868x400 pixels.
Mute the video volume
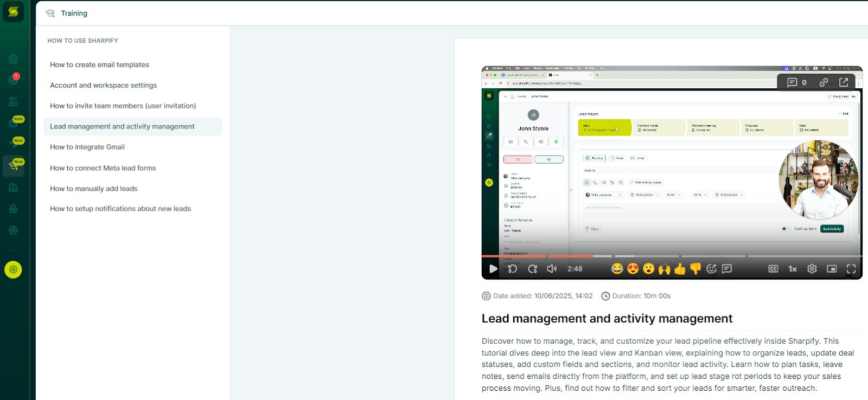(x=552, y=269)
